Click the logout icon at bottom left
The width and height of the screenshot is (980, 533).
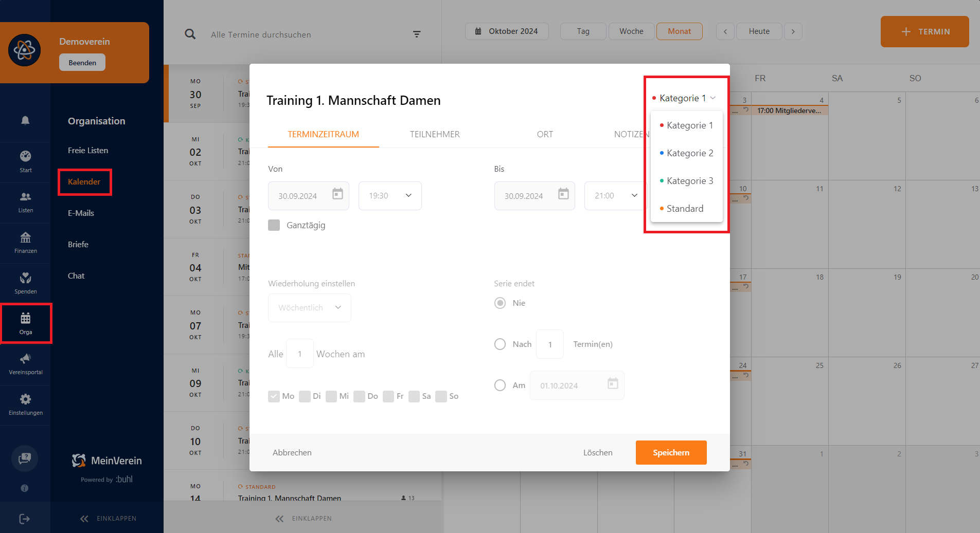25,519
